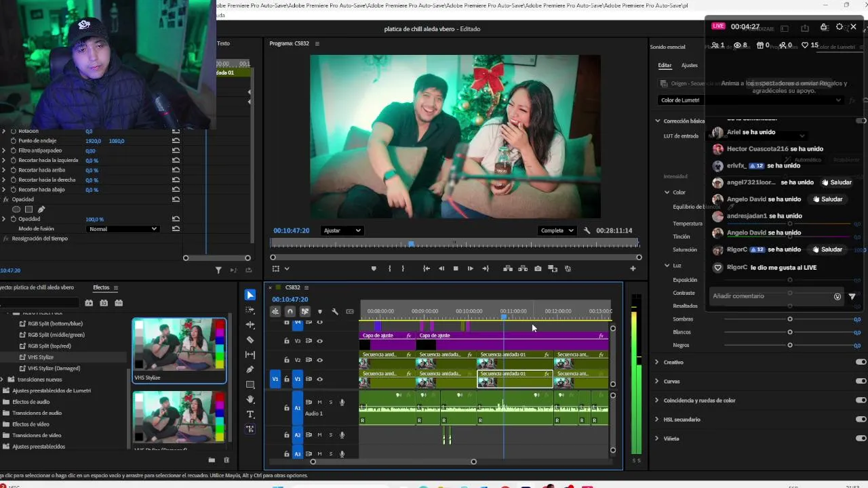Click Mark Out button in program monitor
868x488 pixels.
click(x=403, y=268)
